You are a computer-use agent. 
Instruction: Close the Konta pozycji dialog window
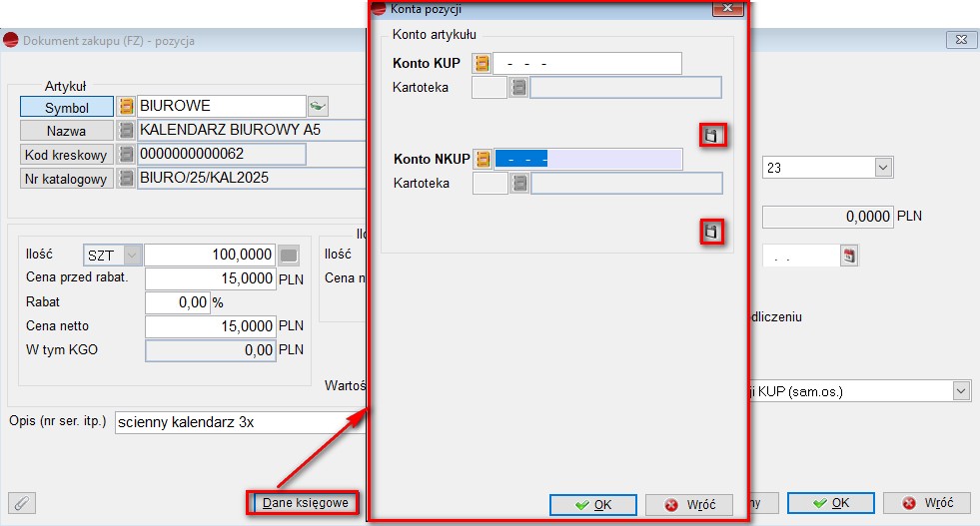(727, 9)
